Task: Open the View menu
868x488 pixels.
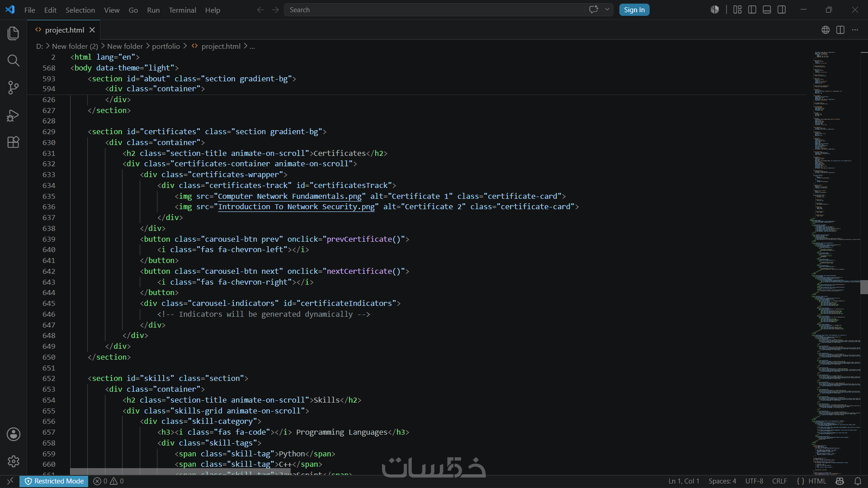Action: point(112,10)
